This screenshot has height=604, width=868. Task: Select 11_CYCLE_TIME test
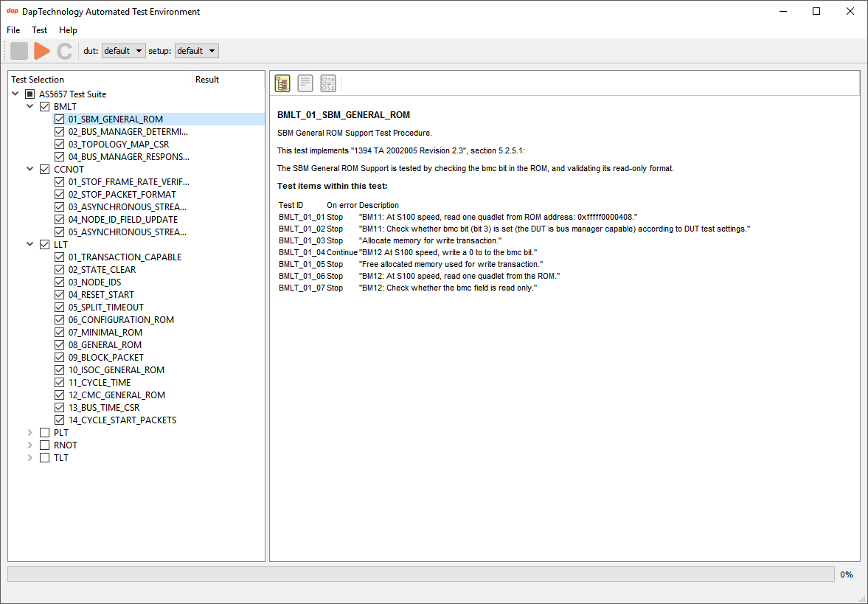coord(100,383)
